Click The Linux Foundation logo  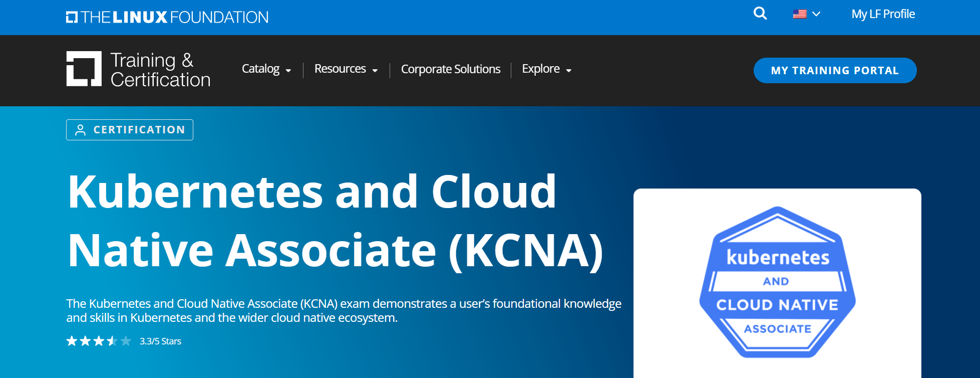[167, 17]
